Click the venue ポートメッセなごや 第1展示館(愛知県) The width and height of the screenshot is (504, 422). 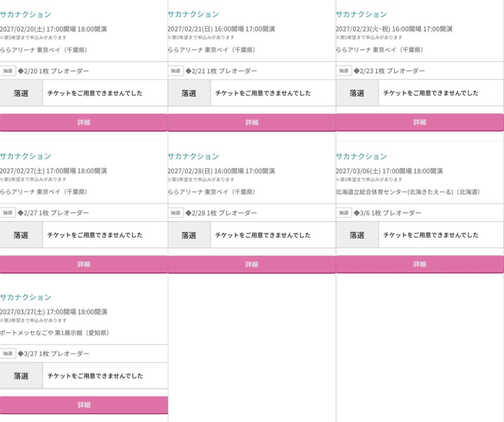[x=55, y=333]
